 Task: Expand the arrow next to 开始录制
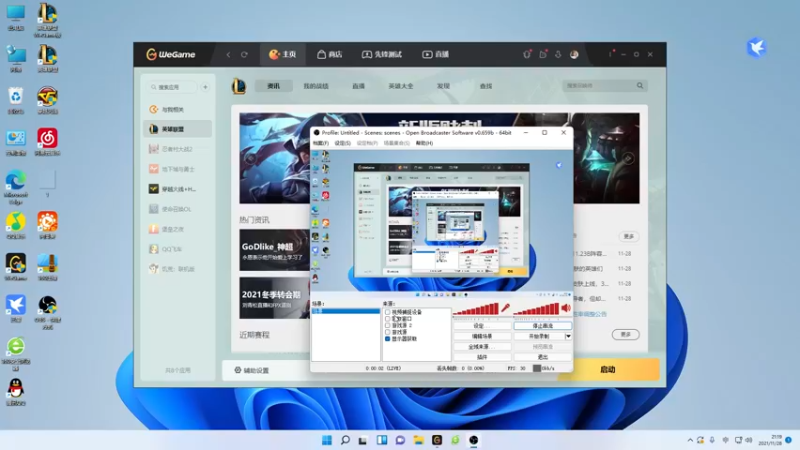[568, 336]
